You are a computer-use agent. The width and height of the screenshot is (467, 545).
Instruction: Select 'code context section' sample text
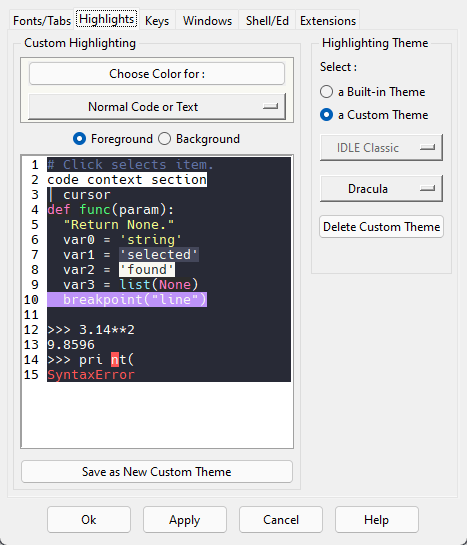click(127, 180)
